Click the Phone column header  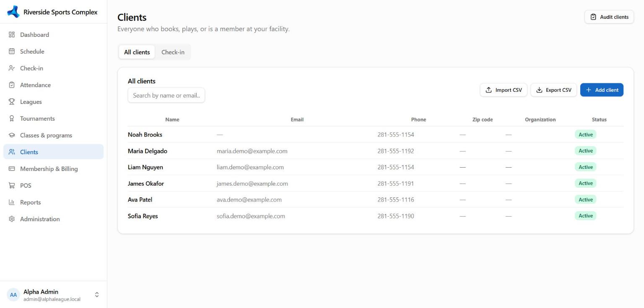[418, 120]
